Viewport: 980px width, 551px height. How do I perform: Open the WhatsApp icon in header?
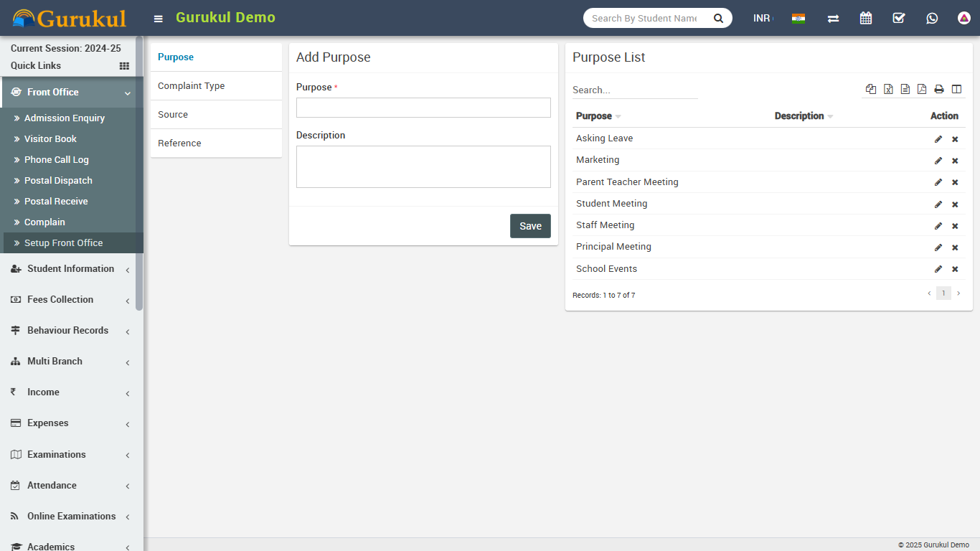coord(932,18)
